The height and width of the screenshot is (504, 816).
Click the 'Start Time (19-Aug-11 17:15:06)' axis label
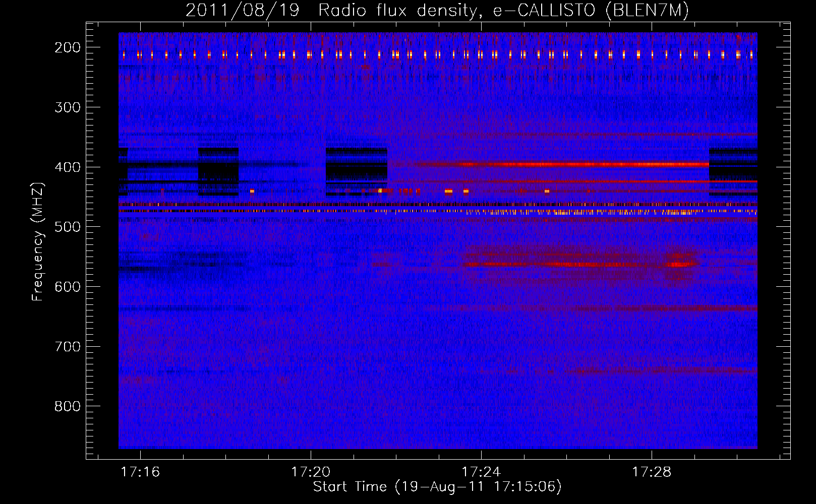click(x=437, y=487)
